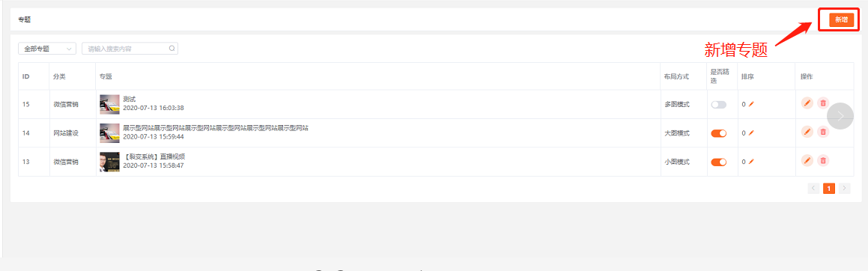This screenshot has height=271, width=868.
Task: Go to next page arrow in pagination
Action: tap(844, 189)
